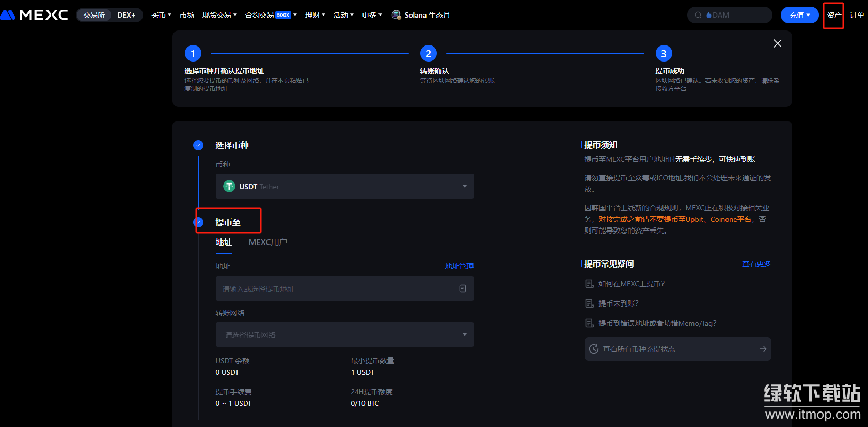Open the 币种 USDT currency dropdown
Screen dimensions: 868x427
[344, 186]
